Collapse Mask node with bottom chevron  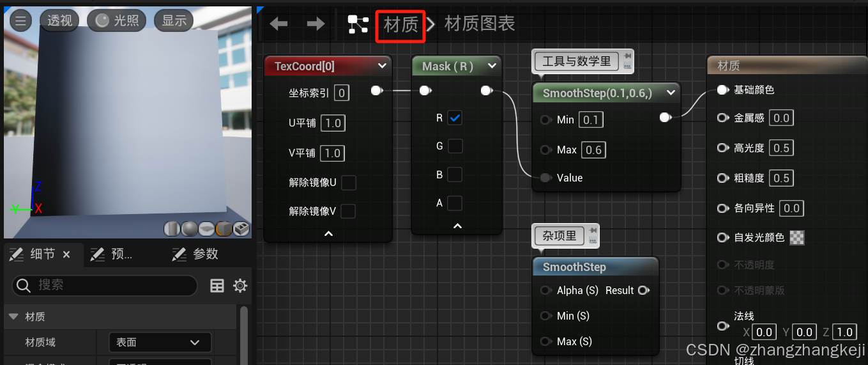457,226
